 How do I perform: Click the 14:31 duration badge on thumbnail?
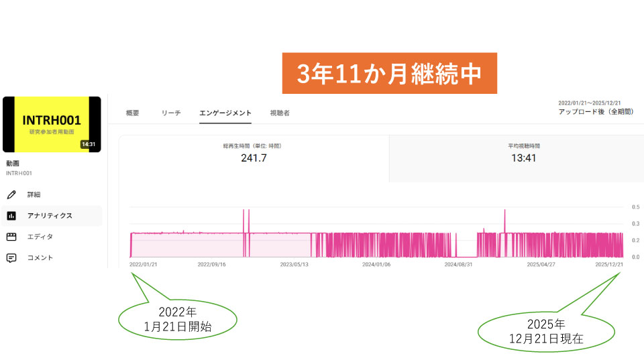pos(88,144)
